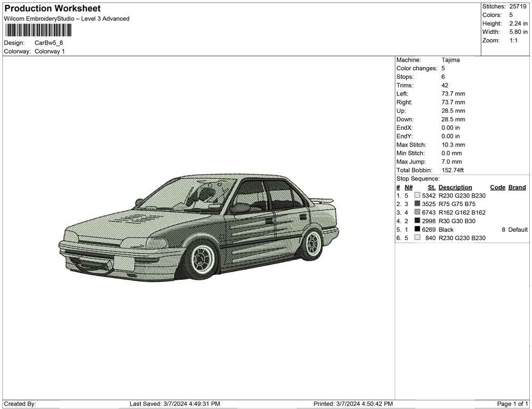This screenshot has height=409, width=532.
Task: Click swatch for R30 G30 B30
Action: [x=418, y=221]
